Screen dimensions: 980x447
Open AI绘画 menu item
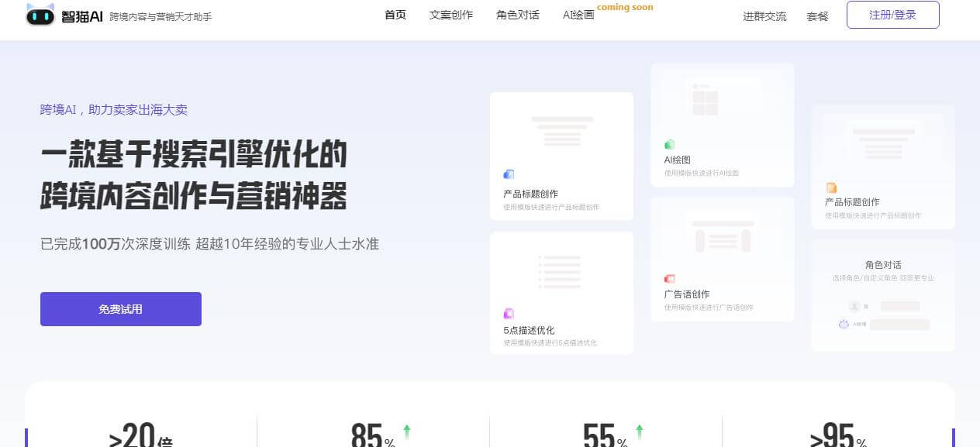click(x=578, y=15)
